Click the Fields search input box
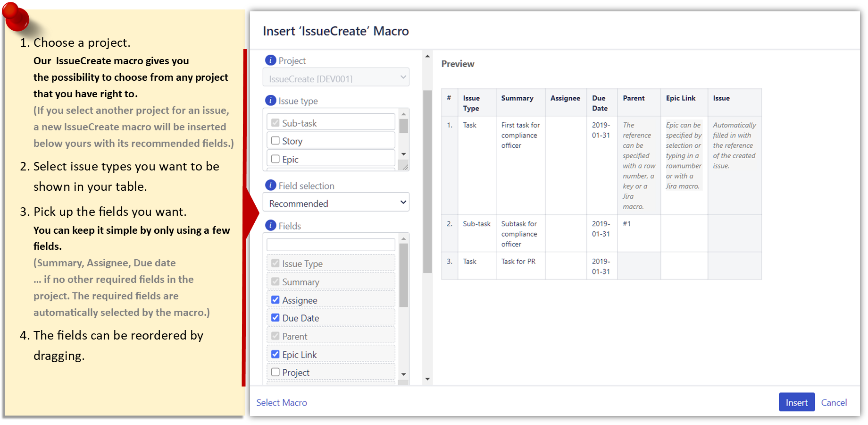This screenshot has width=868, height=425. pos(331,245)
